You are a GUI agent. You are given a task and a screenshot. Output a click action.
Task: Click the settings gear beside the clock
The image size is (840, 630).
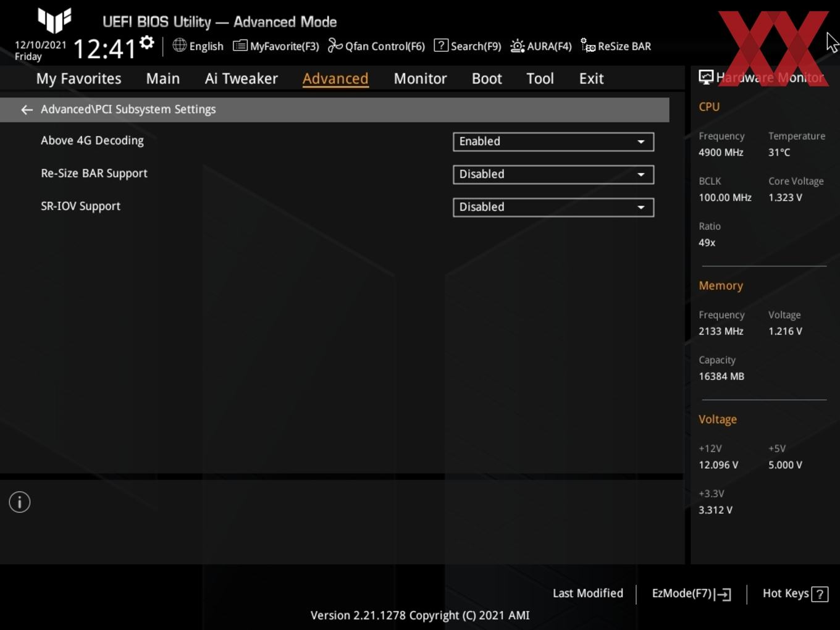pyautogui.click(x=147, y=43)
